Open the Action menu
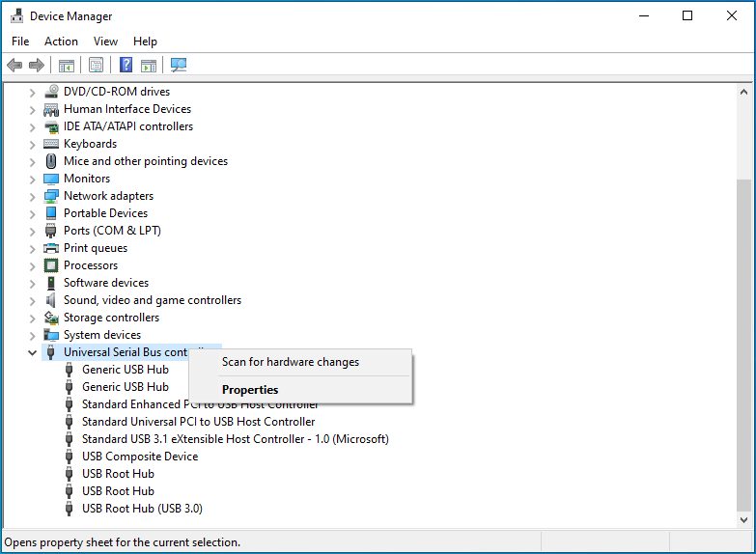 click(x=61, y=42)
